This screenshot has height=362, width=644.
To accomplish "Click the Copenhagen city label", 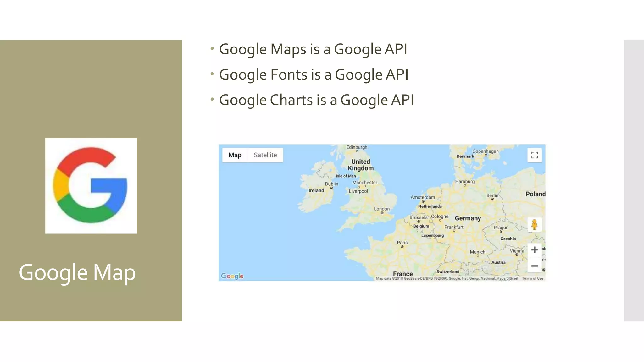I will [485, 151].
